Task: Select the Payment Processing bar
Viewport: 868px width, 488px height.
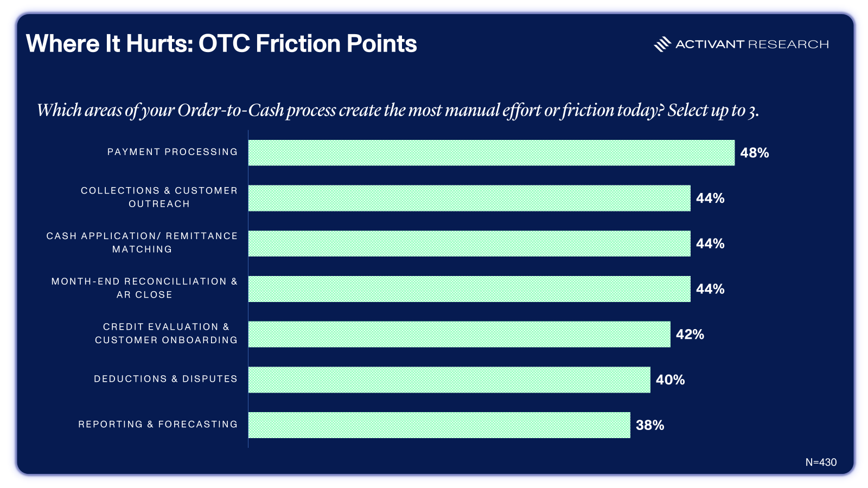Action: pos(492,153)
